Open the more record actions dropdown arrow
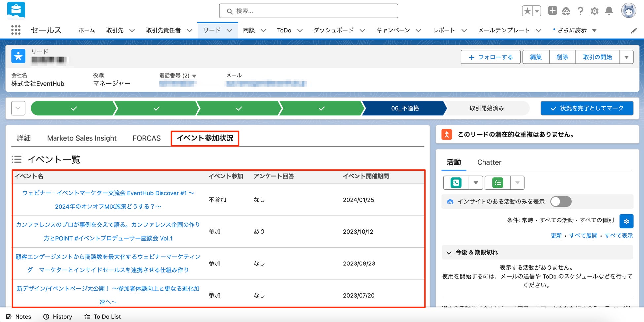The height and width of the screenshot is (322, 644). (x=626, y=57)
